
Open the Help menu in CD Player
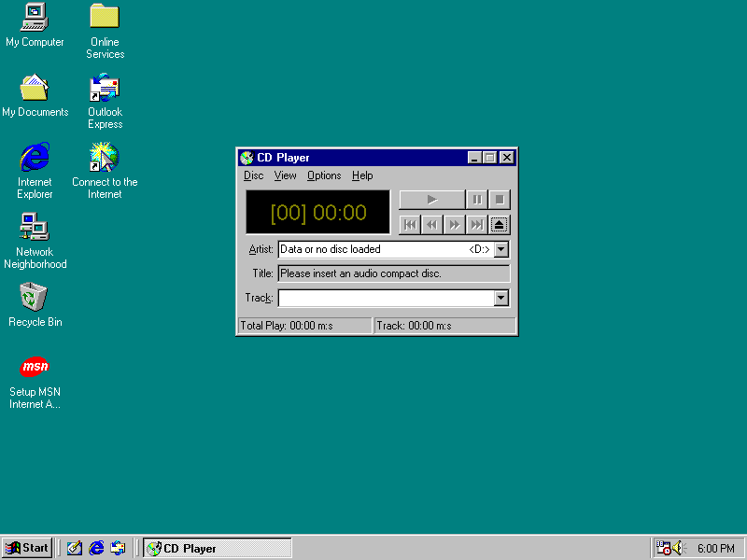[x=362, y=175]
